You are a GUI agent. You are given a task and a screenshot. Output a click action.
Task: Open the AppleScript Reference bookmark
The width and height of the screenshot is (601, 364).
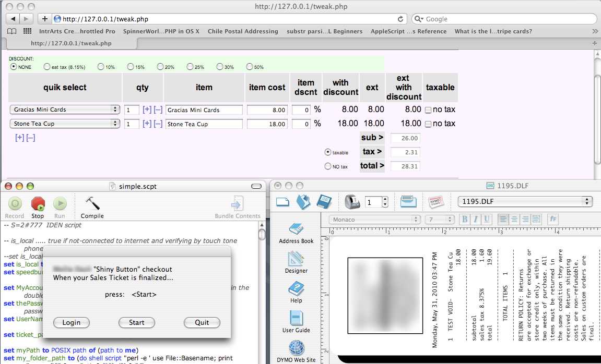coord(409,31)
